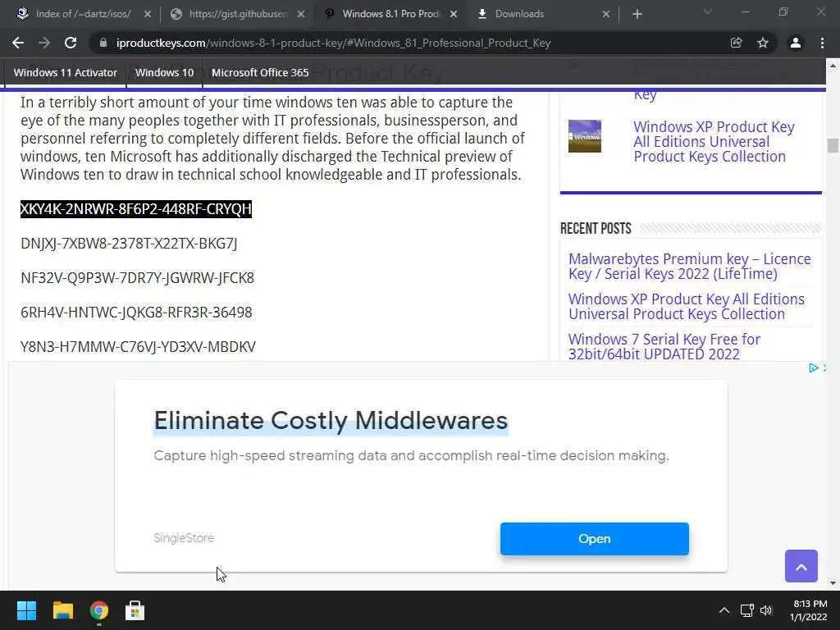Click scrollbar up arrow
This screenshot has height=630, width=840.
(x=833, y=66)
